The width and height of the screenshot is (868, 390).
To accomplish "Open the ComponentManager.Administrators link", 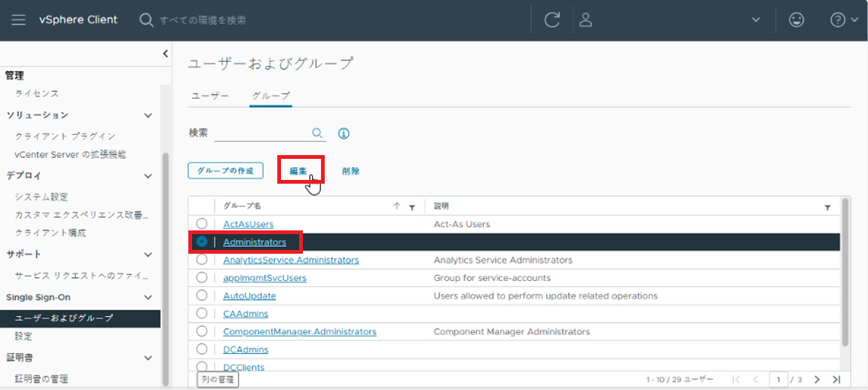I will click(300, 332).
